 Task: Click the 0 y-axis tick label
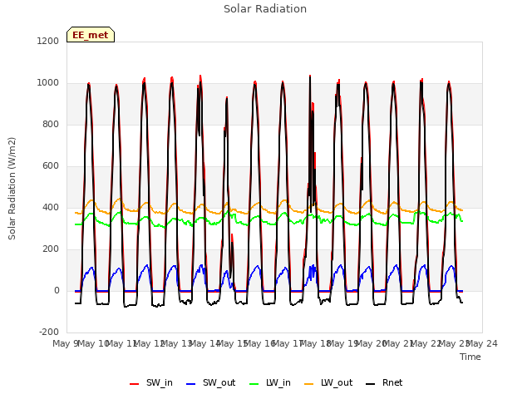click(57, 291)
